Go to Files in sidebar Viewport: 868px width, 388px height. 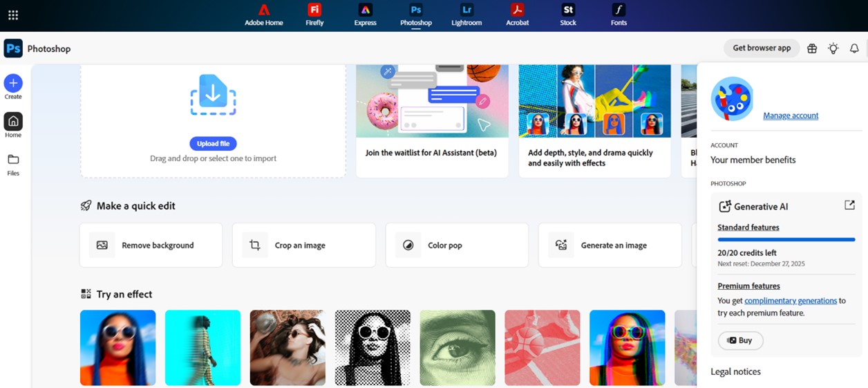tap(13, 164)
